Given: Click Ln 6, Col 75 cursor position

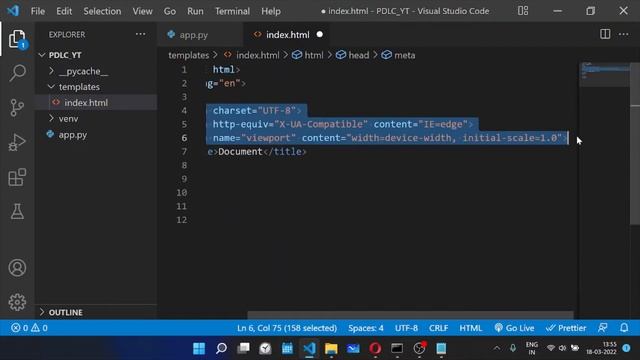Looking at the screenshot, I should 287,328.
